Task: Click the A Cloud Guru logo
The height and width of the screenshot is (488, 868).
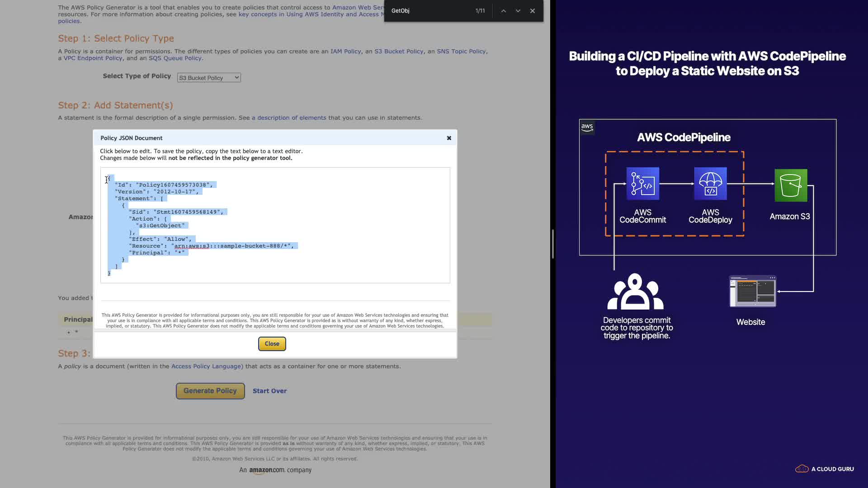Action: (x=824, y=469)
